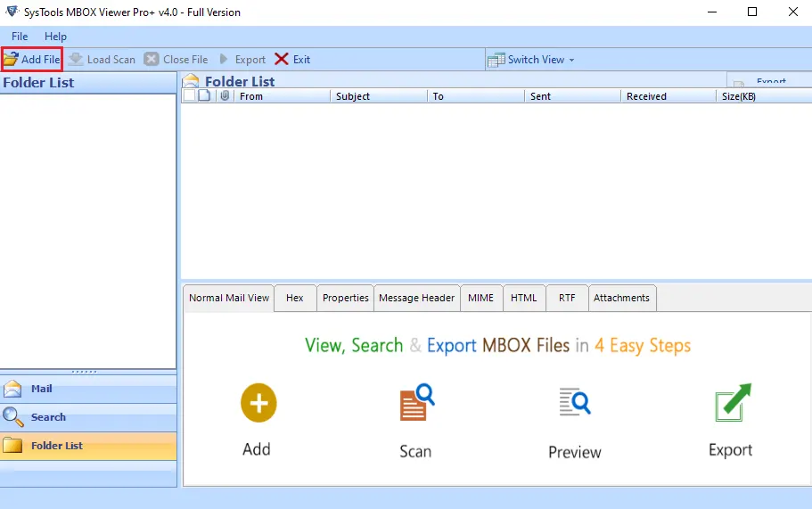Click the Folder List folder icon in the sidebar
Viewport: 812px width, 509px height.
(12, 446)
